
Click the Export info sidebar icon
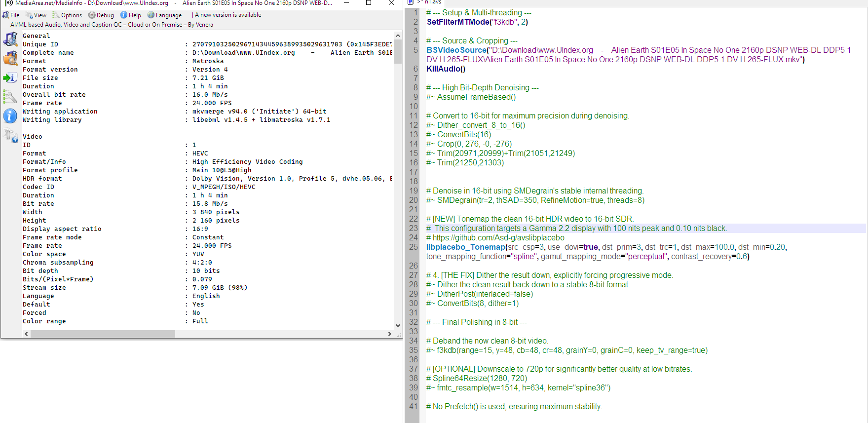click(10, 77)
